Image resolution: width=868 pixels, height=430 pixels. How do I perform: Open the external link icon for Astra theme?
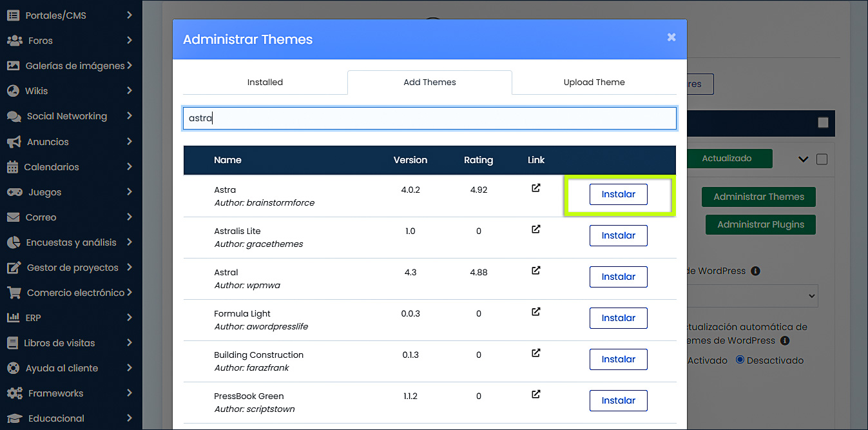pyautogui.click(x=535, y=188)
